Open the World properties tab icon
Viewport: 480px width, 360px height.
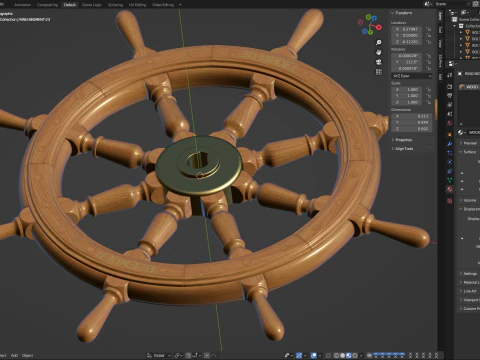tap(450, 123)
